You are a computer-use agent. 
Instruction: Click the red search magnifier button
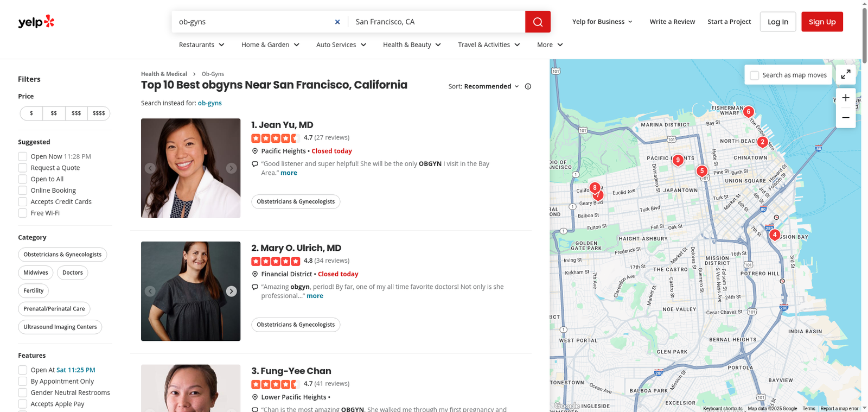point(538,22)
